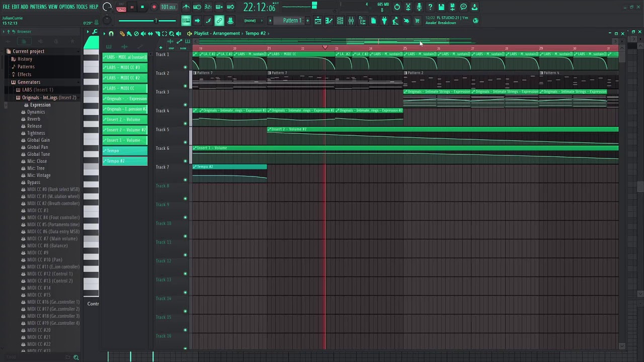The image size is (644, 362).
Task: Click the record button
Action: tap(154, 7)
